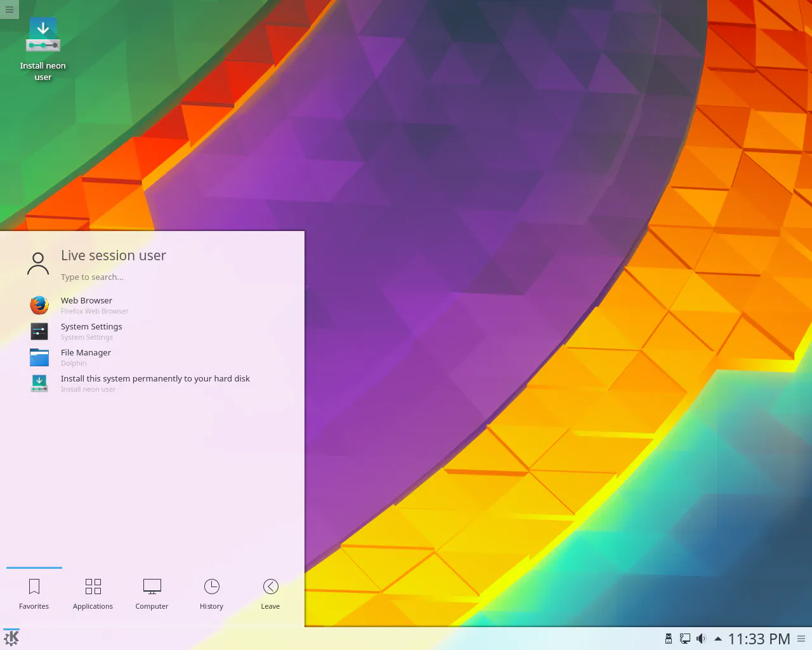Expand hidden system tray icons arrow
This screenshot has height=650, width=812.
pyautogui.click(x=718, y=639)
